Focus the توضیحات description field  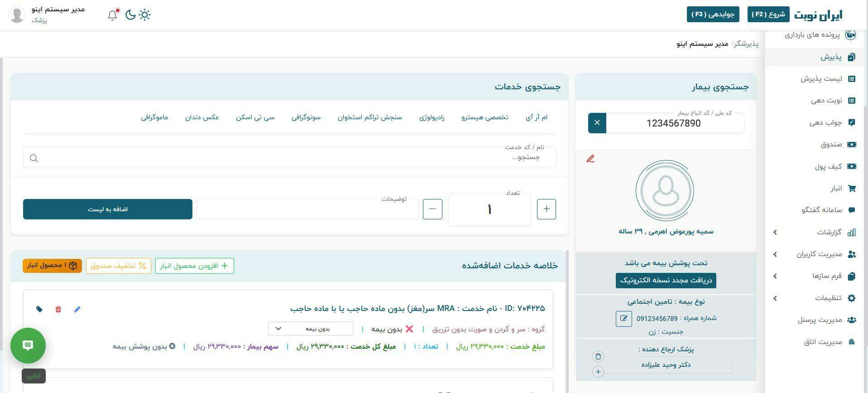307,209
